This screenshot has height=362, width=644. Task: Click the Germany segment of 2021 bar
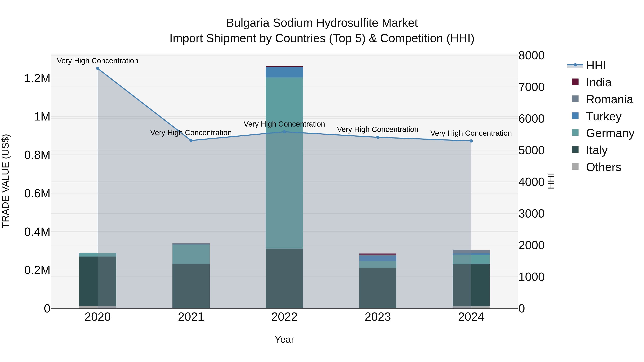tap(191, 254)
